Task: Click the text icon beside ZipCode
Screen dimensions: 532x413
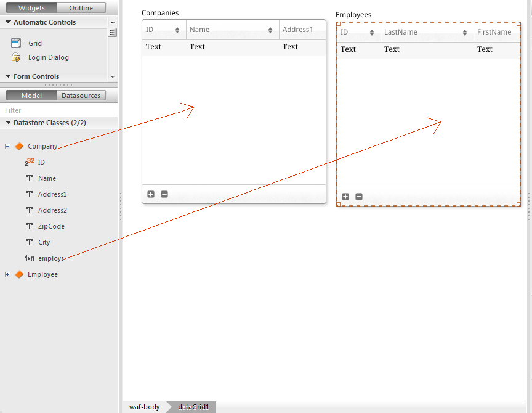Action: pos(30,226)
